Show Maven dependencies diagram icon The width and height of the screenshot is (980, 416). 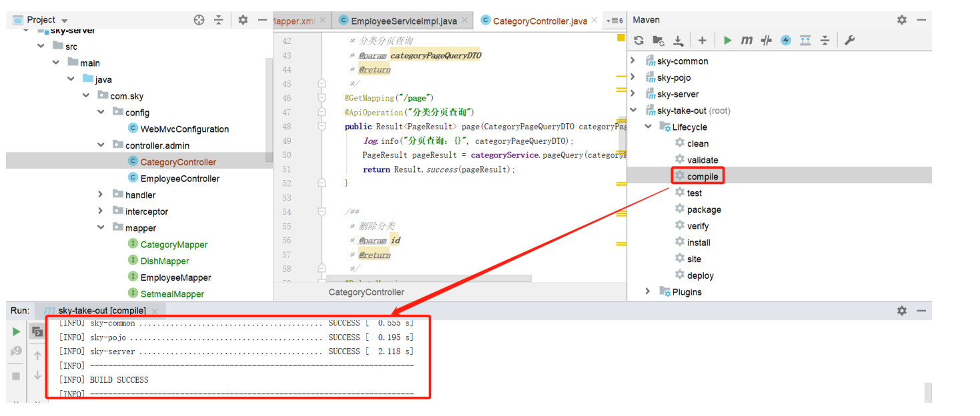805,41
